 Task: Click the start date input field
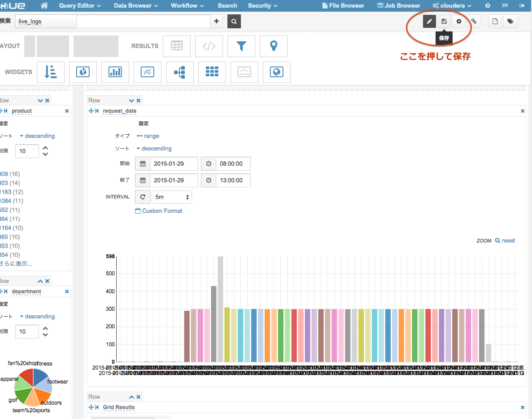[174, 163]
